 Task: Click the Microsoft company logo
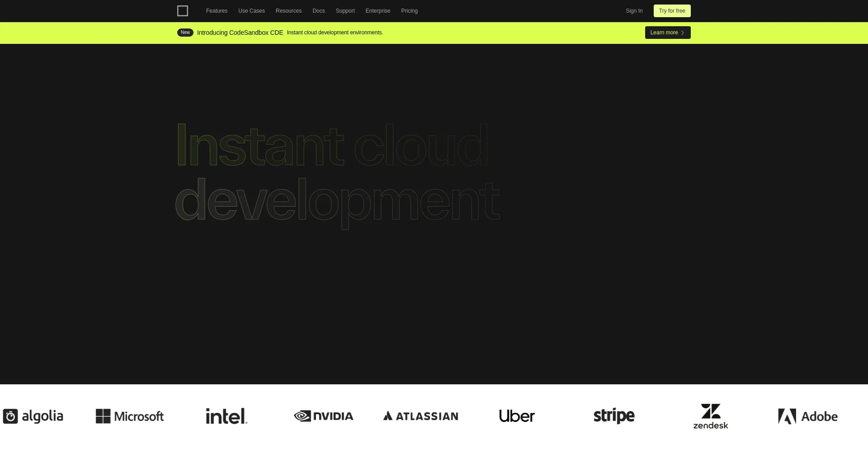click(129, 416)
